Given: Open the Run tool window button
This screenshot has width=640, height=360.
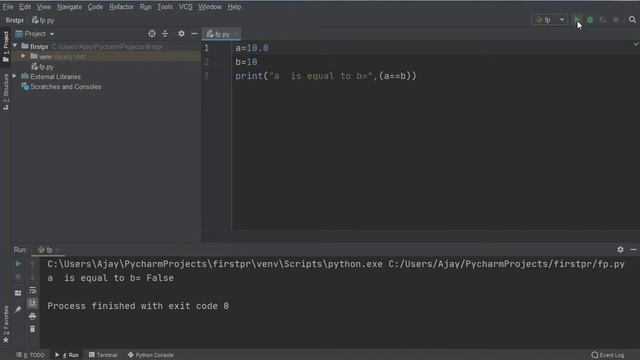Looking at the screenshot, I should pyautogui.click(x=67, y=355).
